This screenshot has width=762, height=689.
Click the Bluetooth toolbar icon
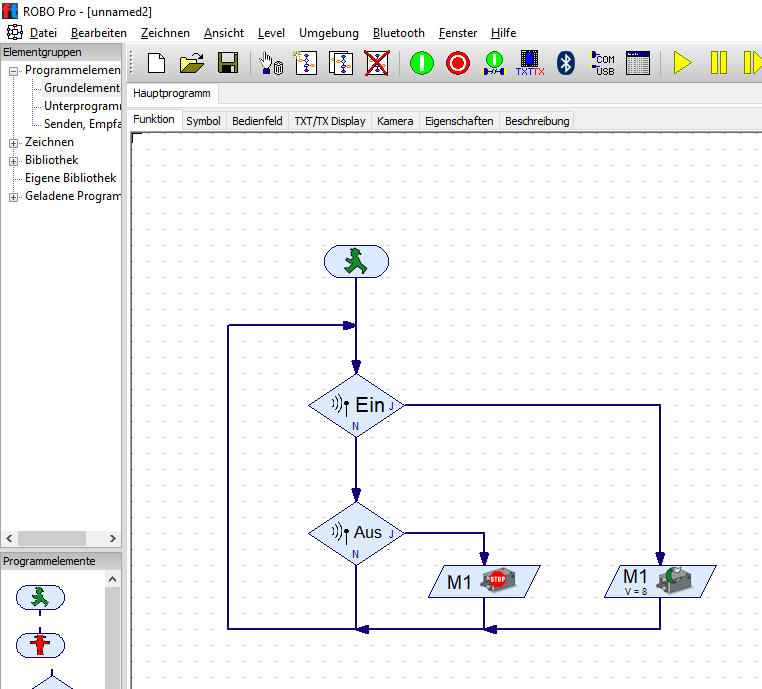[565, 63]
